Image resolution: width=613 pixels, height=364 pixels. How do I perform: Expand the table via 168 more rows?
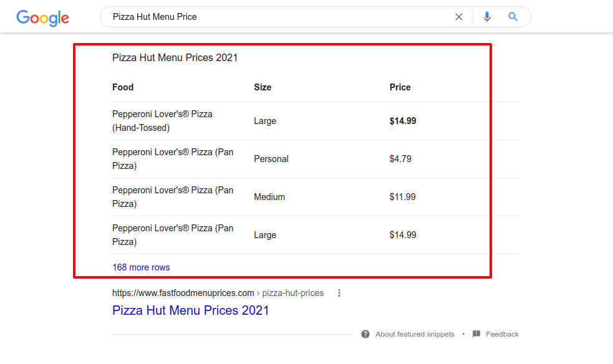[x=141, y=267]
